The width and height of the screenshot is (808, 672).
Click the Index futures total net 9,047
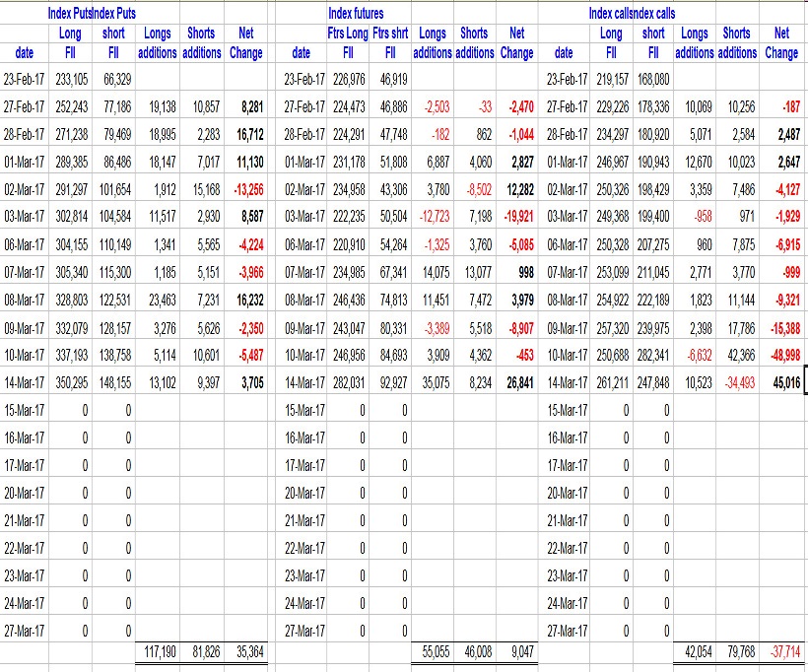pyautogui.click(x=518, y=651)
